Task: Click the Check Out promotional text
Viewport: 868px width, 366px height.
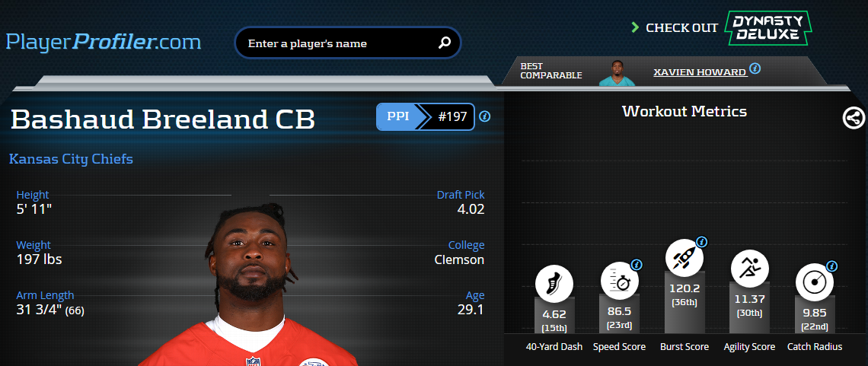Action: pos(681,27)
